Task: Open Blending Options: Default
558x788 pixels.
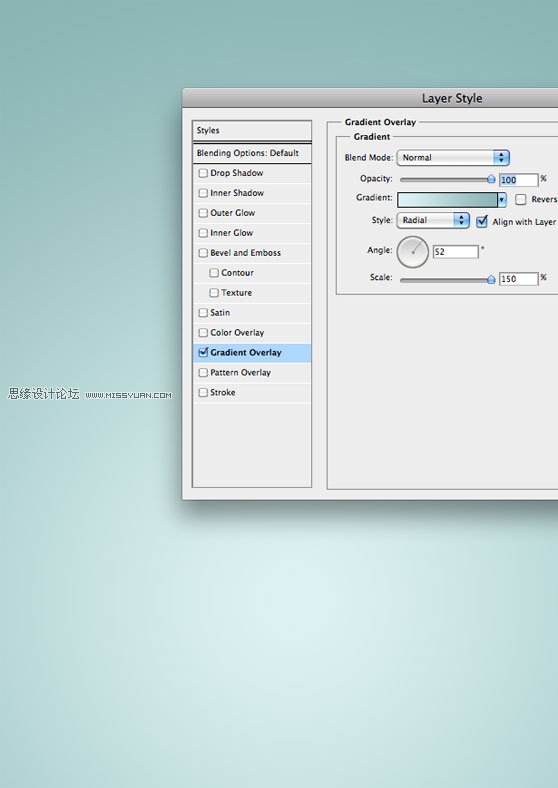Action: [x=252, y=153]
